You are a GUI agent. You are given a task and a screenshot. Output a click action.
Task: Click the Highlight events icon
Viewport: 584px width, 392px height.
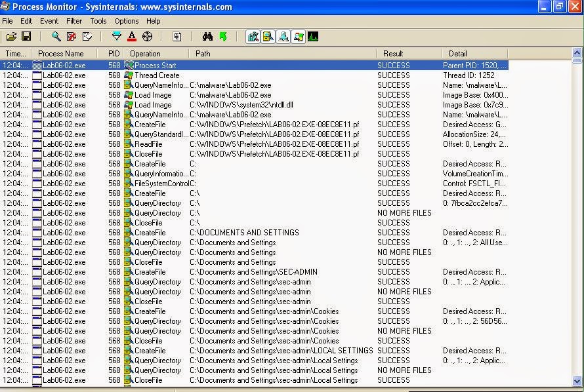pos(131,37)
